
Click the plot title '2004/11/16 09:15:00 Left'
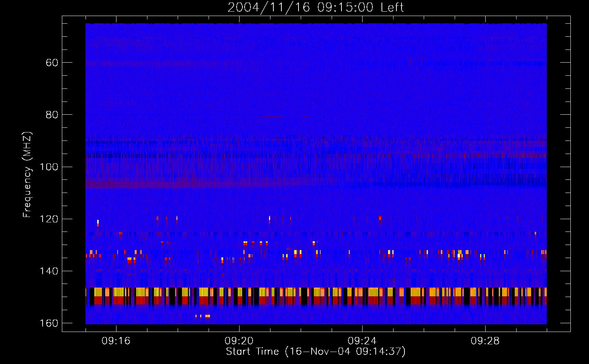pos(316,7)
